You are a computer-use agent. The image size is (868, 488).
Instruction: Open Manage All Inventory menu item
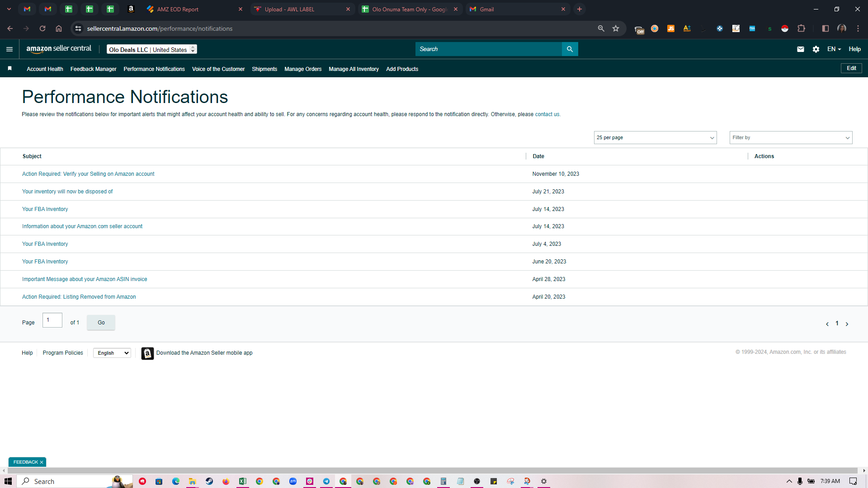click(354, 69)
